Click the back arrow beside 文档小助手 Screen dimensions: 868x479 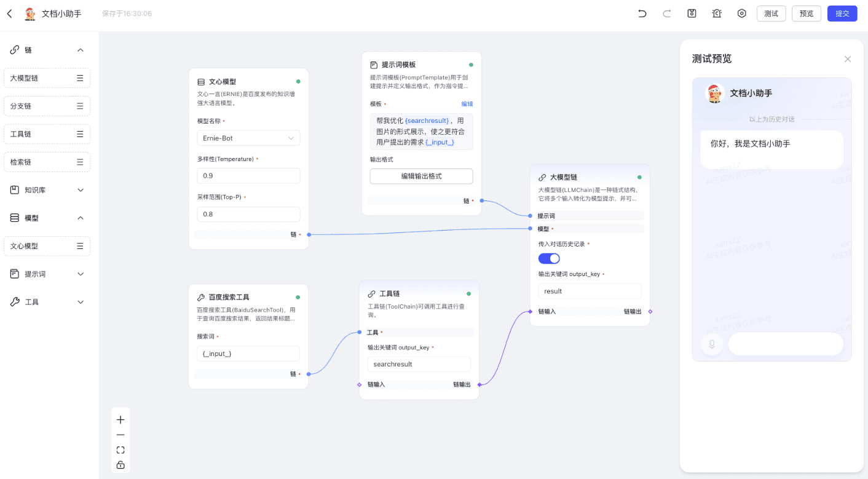pyautogui.click(x=9, y=14)
